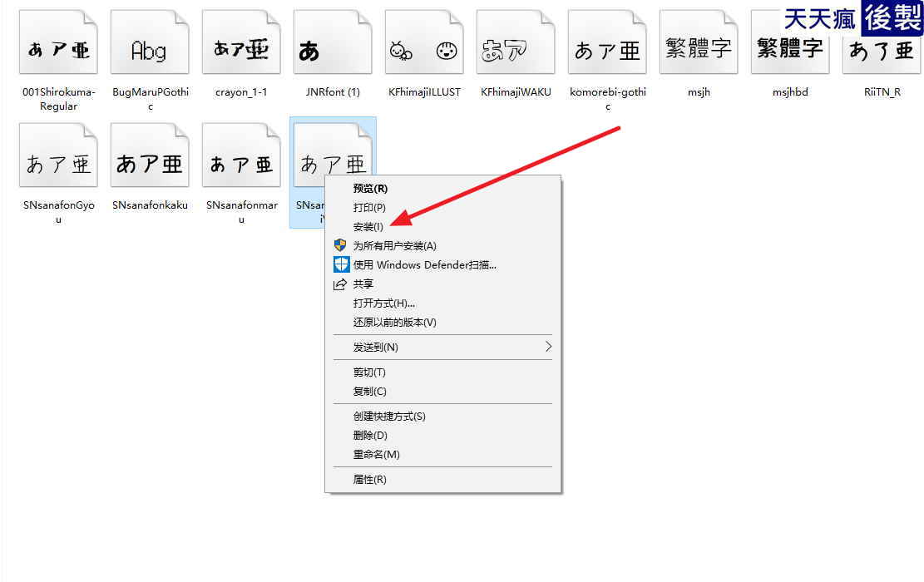This screenshot has height=582, width=924.
Task: Click the file name label msjhbd
Action: [790, 92]
